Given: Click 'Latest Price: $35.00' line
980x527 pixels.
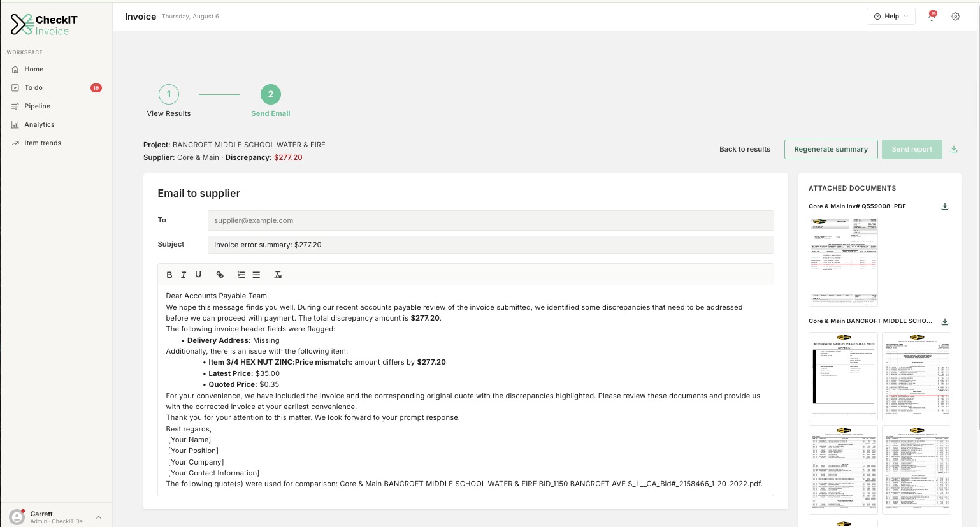Looking at the screenshot, I should pos(244,373).
